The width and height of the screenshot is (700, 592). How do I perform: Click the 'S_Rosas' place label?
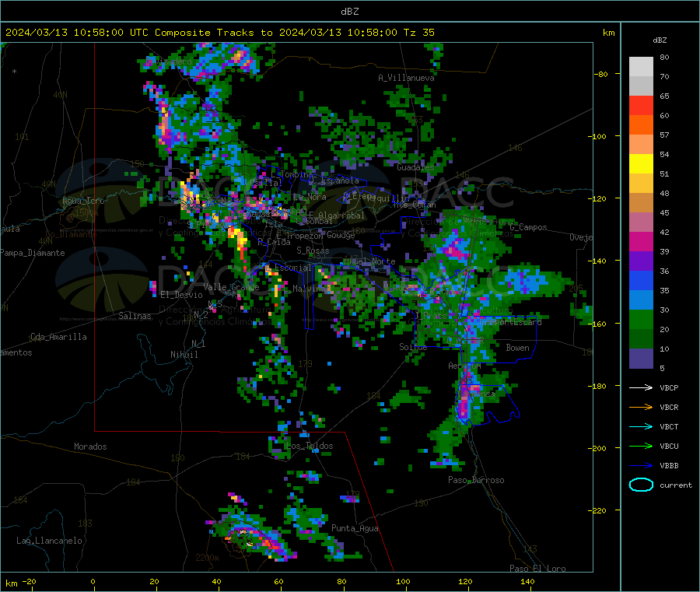[x=313, y=250]
